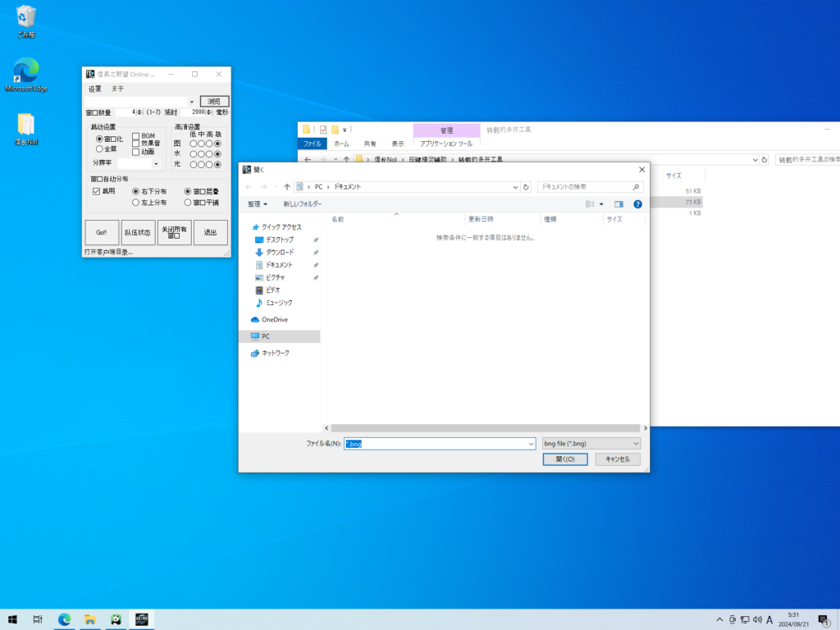Open File Explorer from the taskbar

(91, 619)
